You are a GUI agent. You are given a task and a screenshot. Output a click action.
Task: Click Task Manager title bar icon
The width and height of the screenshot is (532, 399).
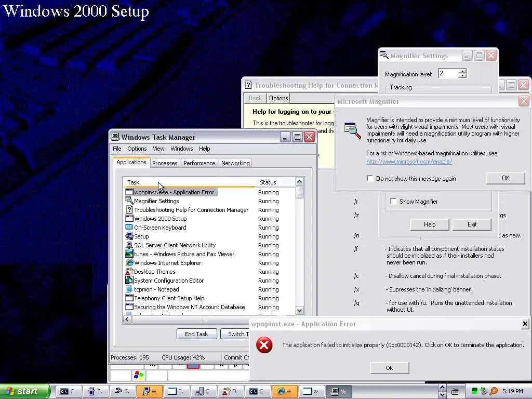(x=115, y=137)
